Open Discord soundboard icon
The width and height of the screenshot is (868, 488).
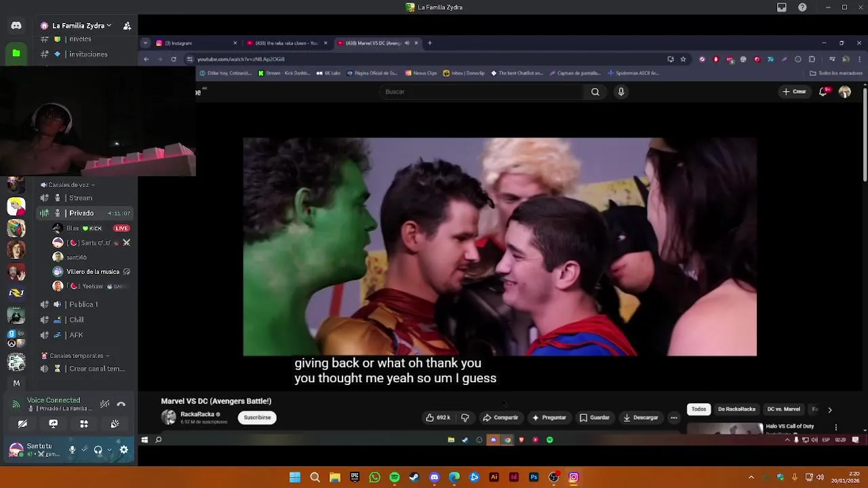coord(115,424)
